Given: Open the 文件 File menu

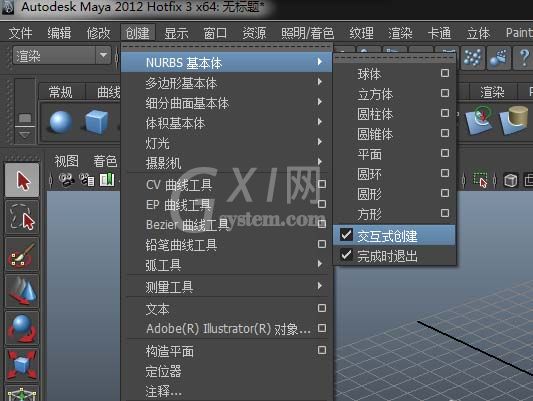Looking at the screenshot, I should (20, 33).
